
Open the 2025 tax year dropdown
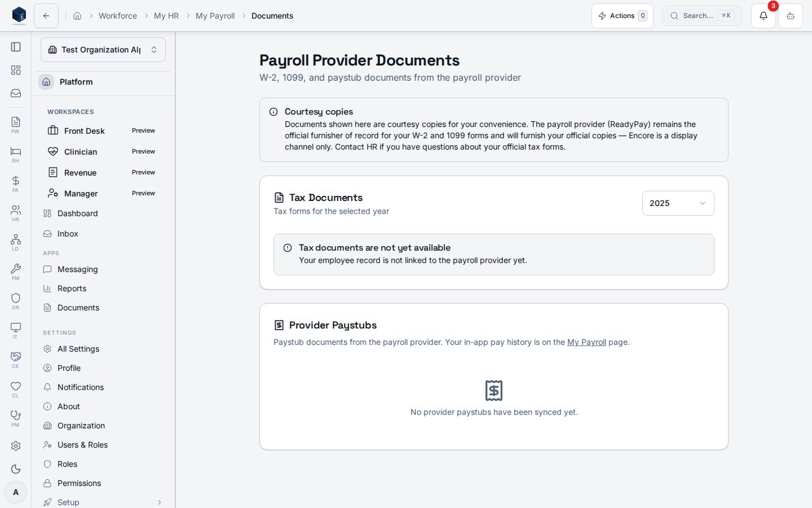click(x=678, y=203)
